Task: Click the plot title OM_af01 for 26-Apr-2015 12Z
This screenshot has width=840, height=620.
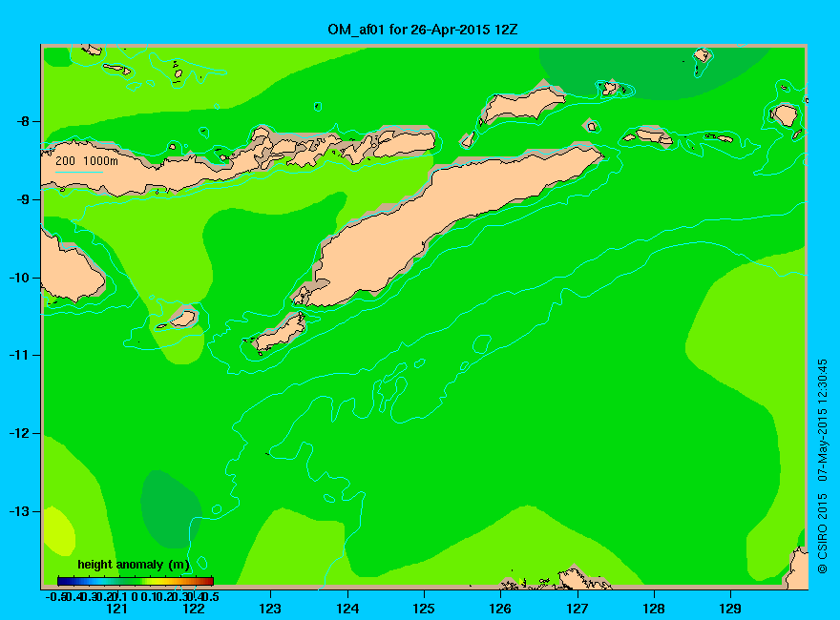Action: pyautogui.click(x=423, y=30)
